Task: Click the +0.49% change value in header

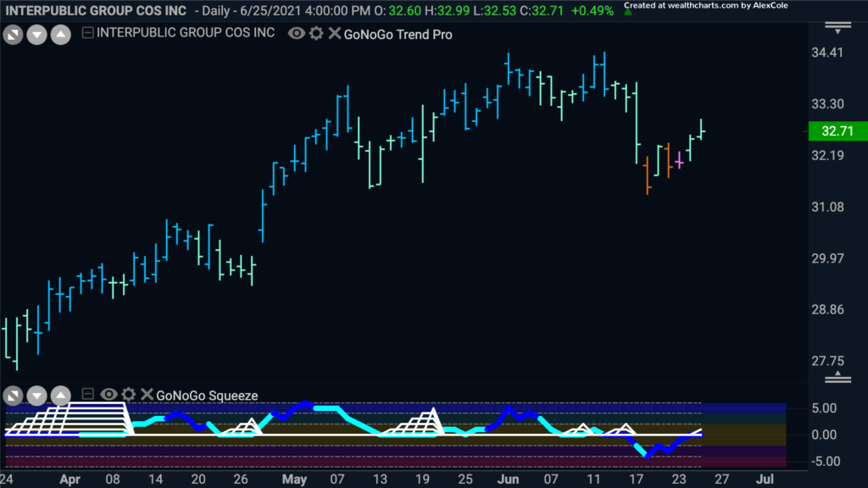Action: [593, 11]
